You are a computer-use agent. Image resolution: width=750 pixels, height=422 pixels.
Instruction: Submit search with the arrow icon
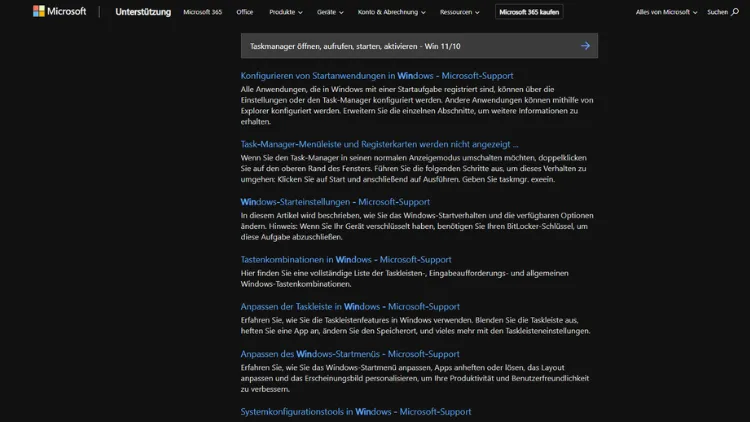[585, 46]
